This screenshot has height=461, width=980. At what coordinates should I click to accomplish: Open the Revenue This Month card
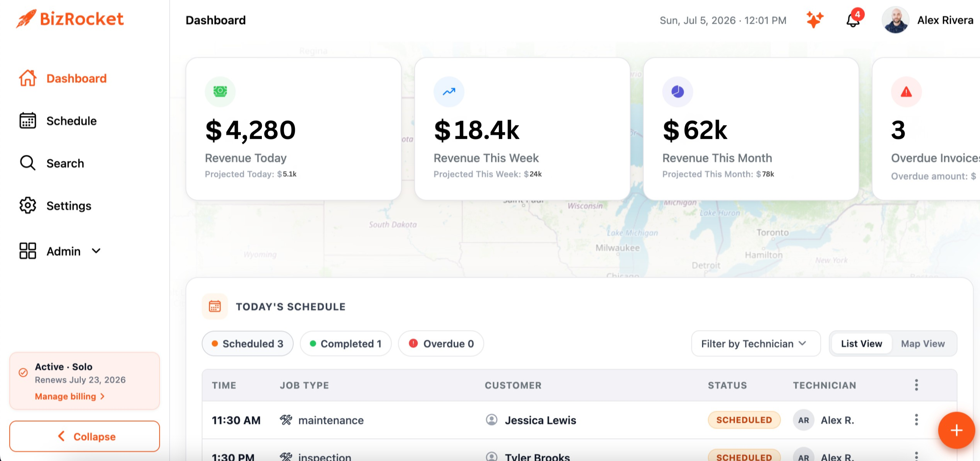point(751,129)
